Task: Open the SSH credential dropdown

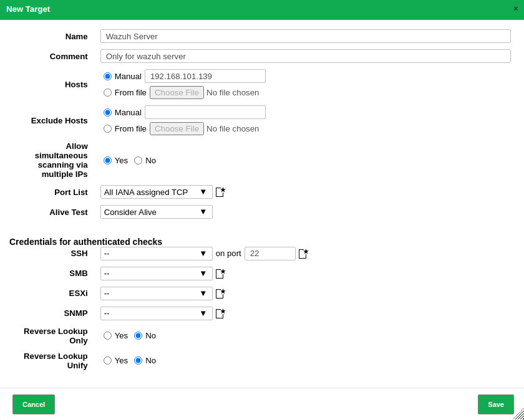Action: pos(157,254)
